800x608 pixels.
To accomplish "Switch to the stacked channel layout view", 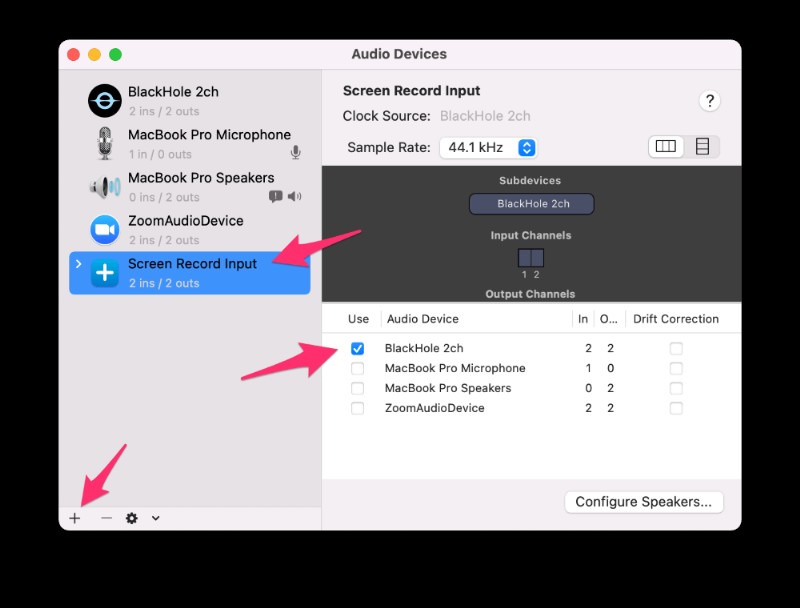I will pos(702,146).
